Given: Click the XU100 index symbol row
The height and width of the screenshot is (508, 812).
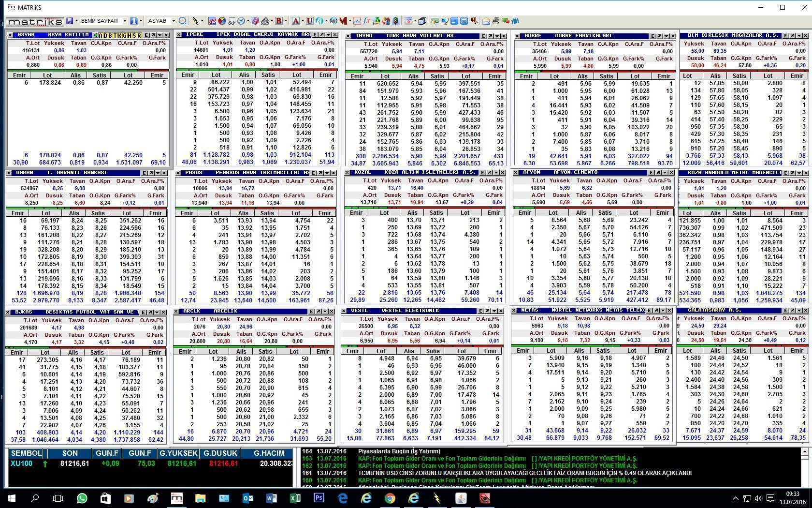Looking at the screenshot, I should coord(21,463).
